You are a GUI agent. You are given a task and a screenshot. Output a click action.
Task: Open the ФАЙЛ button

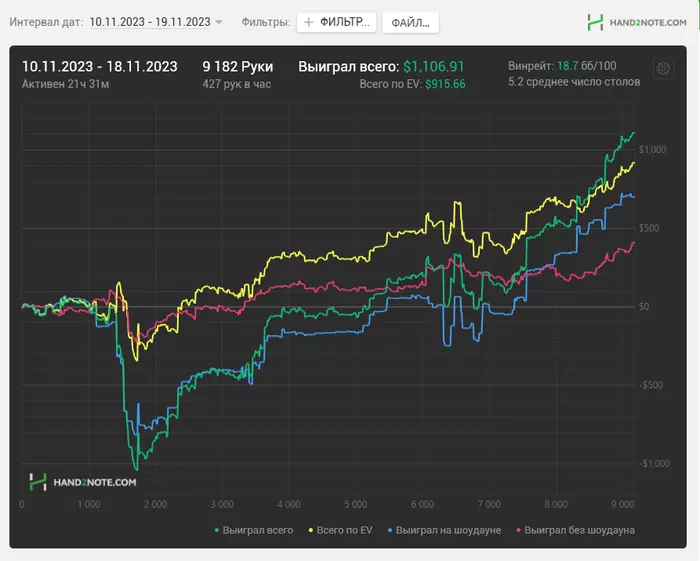click(411, 22)
